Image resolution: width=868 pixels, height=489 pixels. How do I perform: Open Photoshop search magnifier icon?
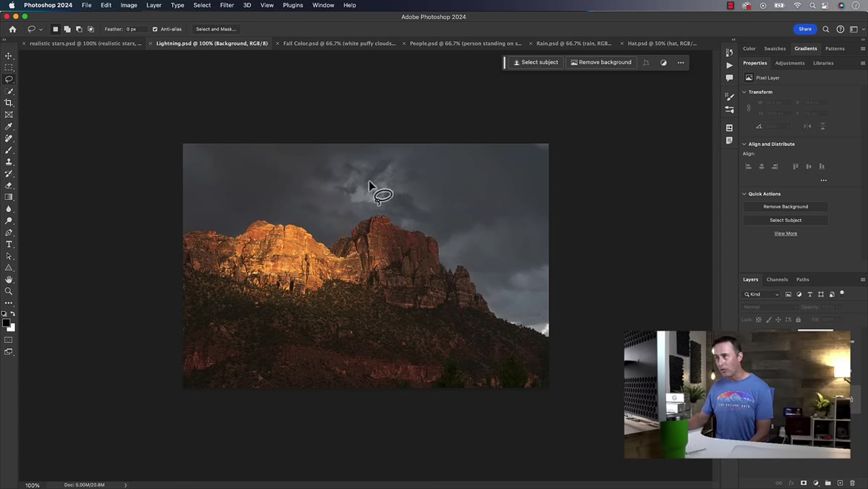826,29
